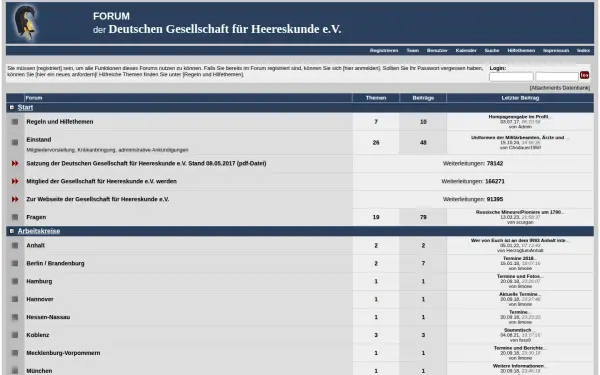Image resolution: width=600 pixels, height=375 pixels.
Task: Open last post 'Uniformen der Militärbeamten, Ärzte und...'
Action: [x=520, y=137]
